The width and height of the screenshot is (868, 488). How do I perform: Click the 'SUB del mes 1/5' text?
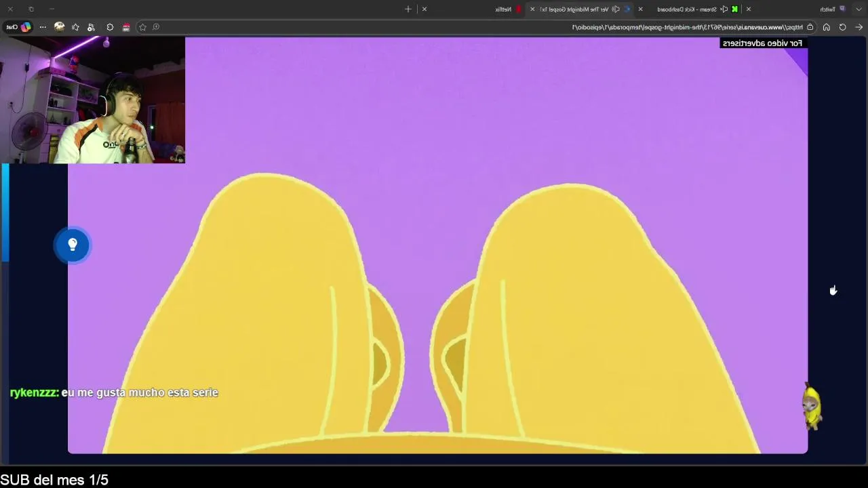click(54, 480)
